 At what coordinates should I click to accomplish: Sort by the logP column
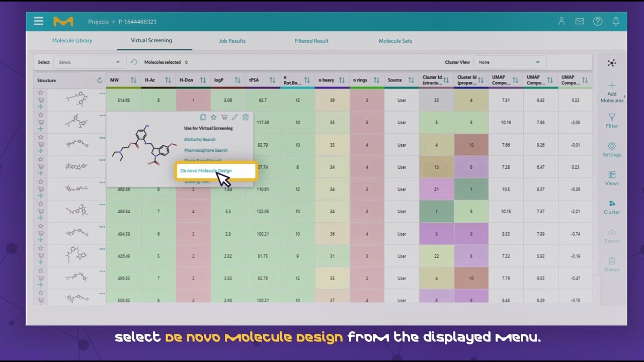pyautogui.click(x=237, y=80)
